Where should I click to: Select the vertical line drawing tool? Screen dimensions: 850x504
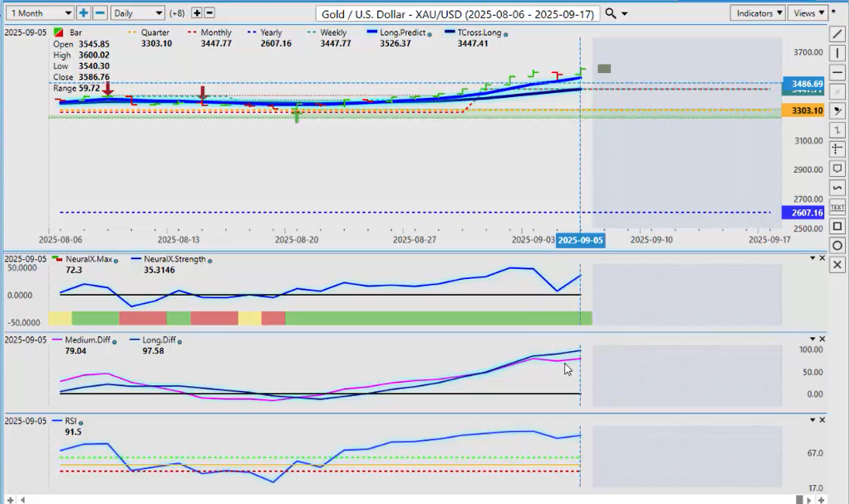pyautogui.click(x=838, y=53)
